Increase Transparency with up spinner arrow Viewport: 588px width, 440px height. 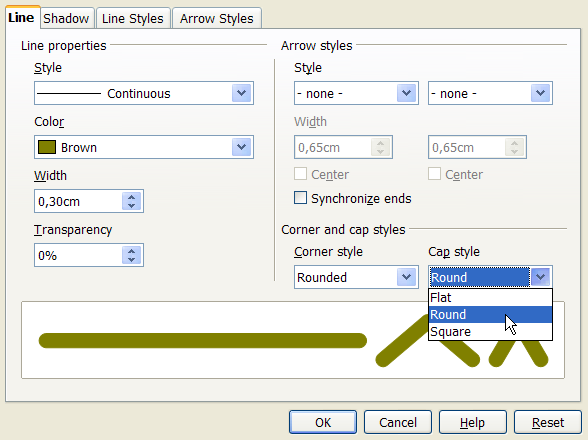(131, 251)
